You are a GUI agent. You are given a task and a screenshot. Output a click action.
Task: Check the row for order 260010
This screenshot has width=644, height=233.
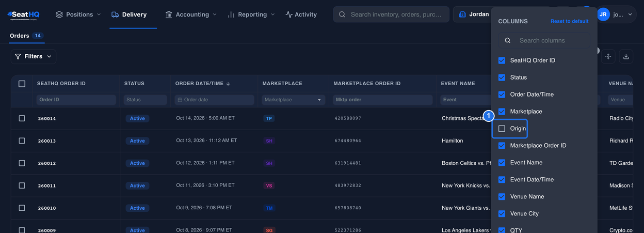22,208
